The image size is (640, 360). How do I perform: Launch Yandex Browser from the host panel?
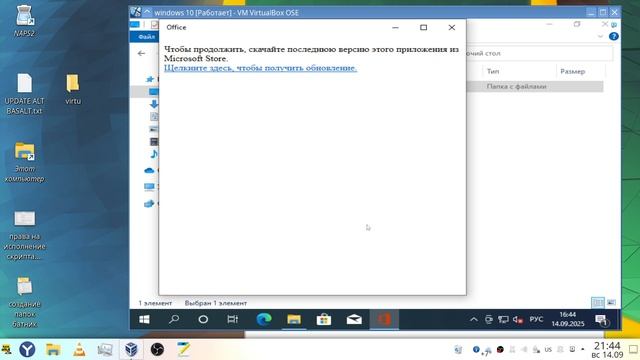pos(27,349)
